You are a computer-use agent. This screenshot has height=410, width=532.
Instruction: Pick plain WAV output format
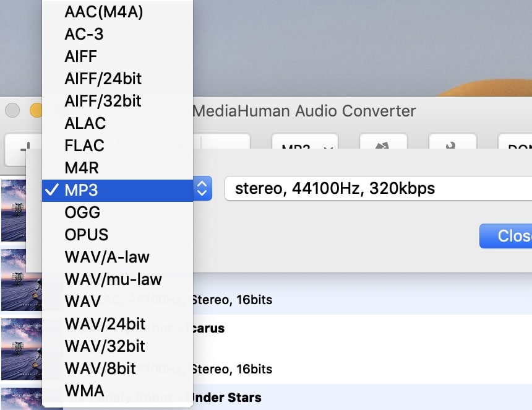[118, 302]
